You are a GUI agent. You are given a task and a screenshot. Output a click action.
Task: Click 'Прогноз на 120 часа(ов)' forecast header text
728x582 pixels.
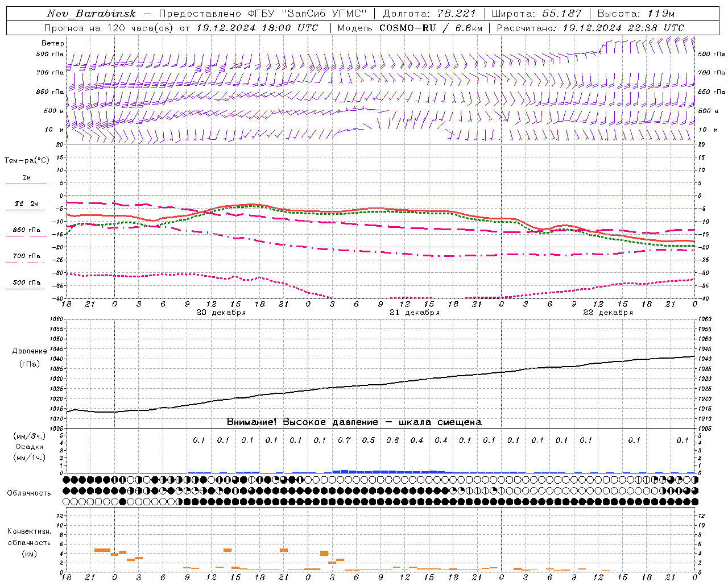109,28
